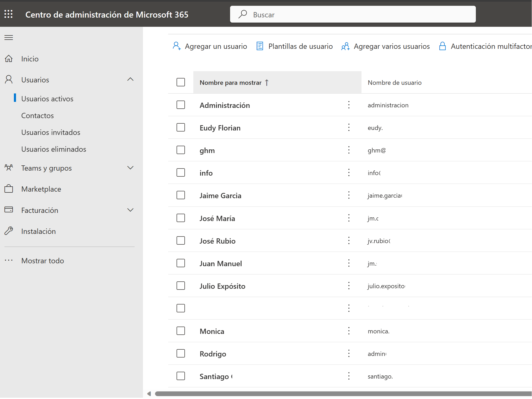This screenshot has height=399, width=532.
Task: Collapse the hamburger navigation menu
Action: 9,38
